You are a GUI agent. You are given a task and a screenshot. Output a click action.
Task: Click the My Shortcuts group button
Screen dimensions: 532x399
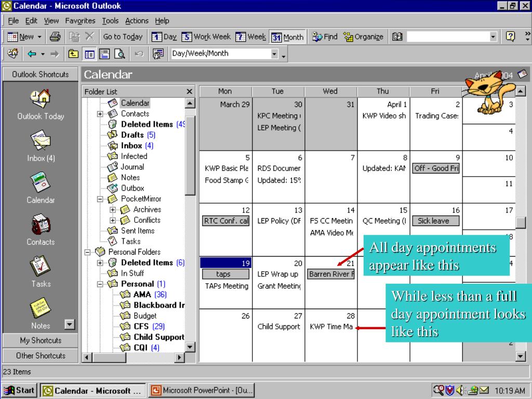click(41, 340)
